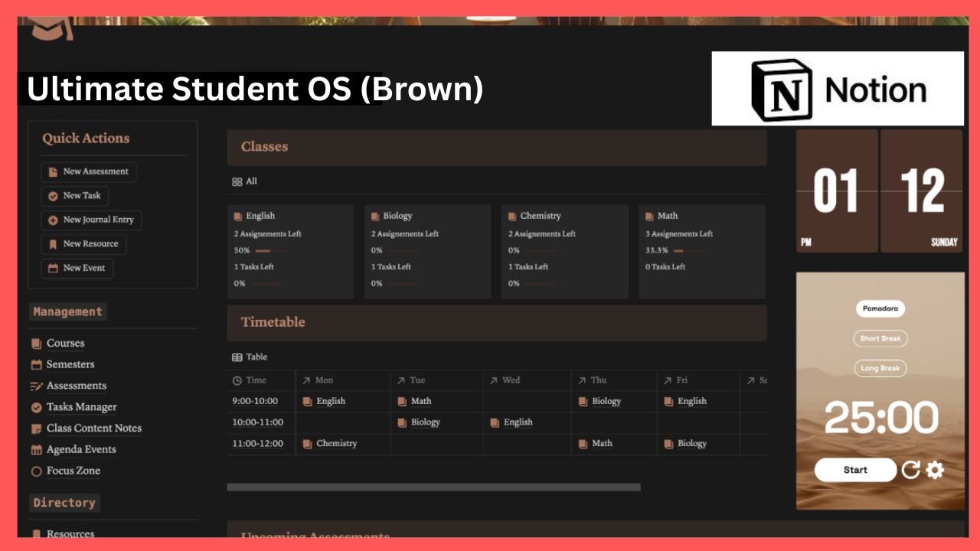Click the Pomodoro timer reset icon
The width and height of the screenshot is (980, 551).
pyautogui.click(x=910, y=470)
